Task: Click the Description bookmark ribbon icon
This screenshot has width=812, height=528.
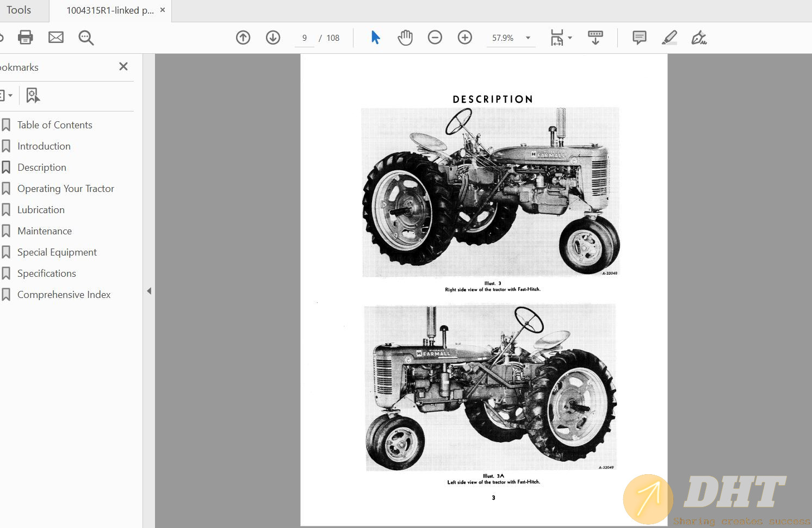Action: click(6, 167)
